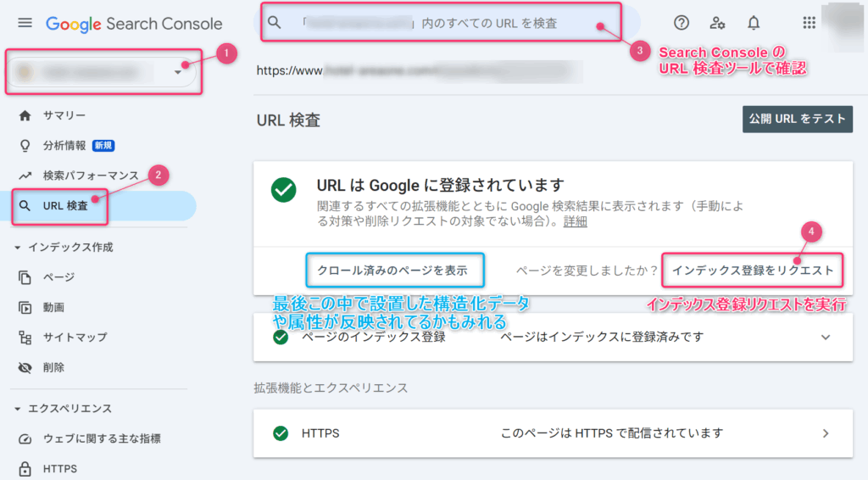
Task: Click このページは HTTPS で配信されています text
Action: point(612,433)
